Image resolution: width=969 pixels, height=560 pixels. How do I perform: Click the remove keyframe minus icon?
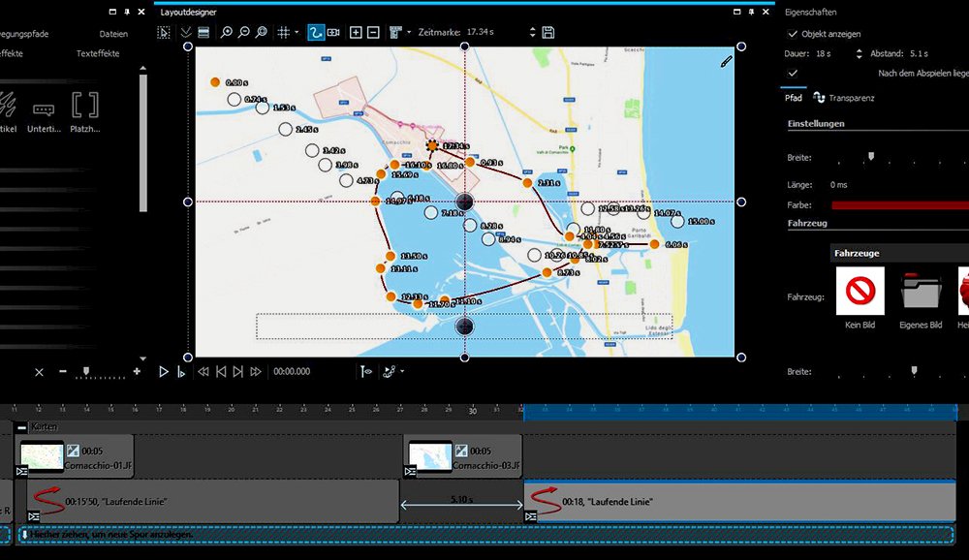tap(373, 33)
